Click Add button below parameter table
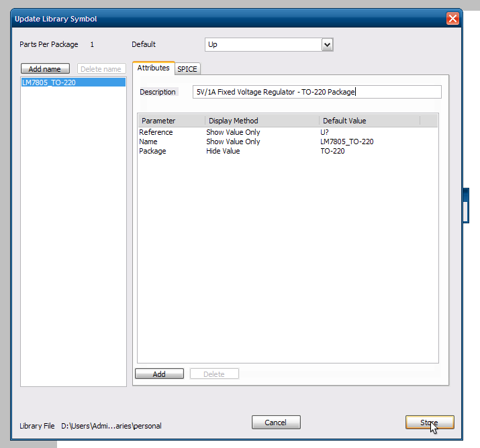 (x=159, y=374)
